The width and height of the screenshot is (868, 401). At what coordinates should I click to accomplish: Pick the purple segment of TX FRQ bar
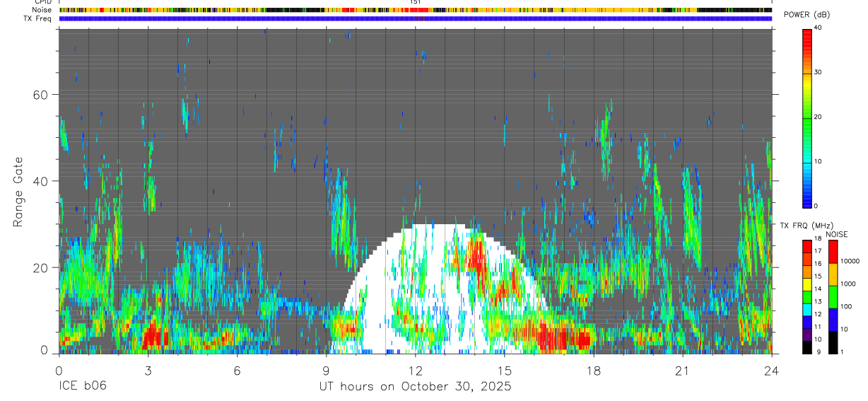pos(807,334)
